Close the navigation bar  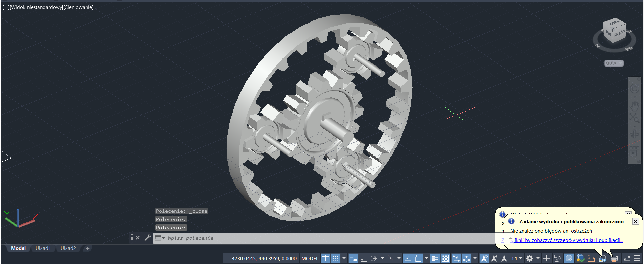pos(638,79)
